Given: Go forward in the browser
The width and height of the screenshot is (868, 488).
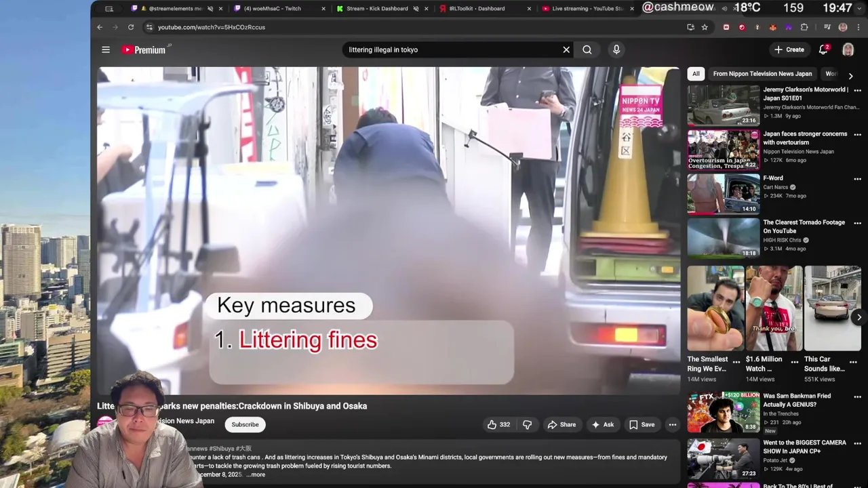Looking at the screenshot, I should [x=115, y=27].
